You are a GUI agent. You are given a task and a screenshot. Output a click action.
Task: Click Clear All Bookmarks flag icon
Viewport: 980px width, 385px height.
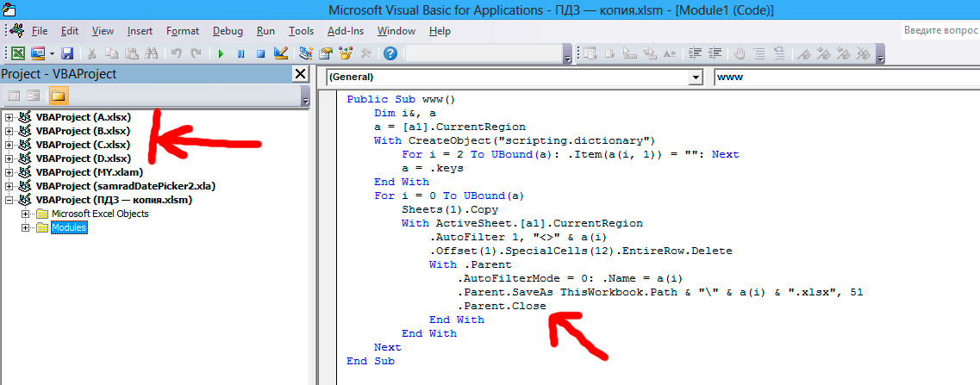(865, 53)
